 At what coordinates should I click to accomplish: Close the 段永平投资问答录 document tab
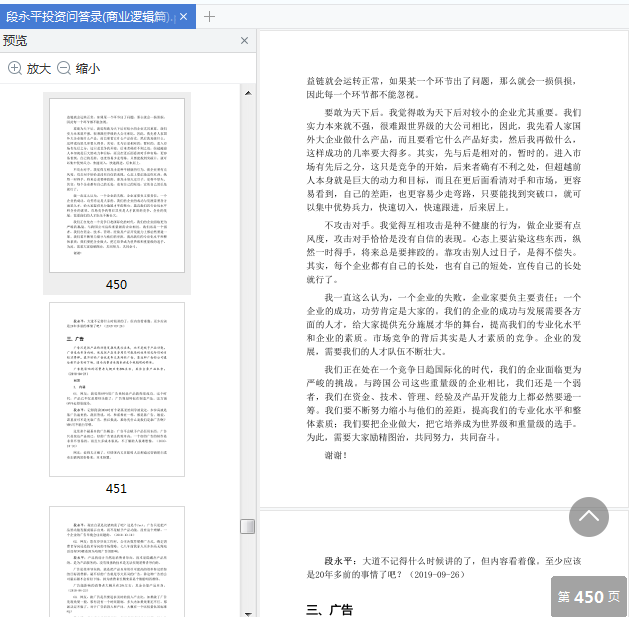click(x=184, y=16)
